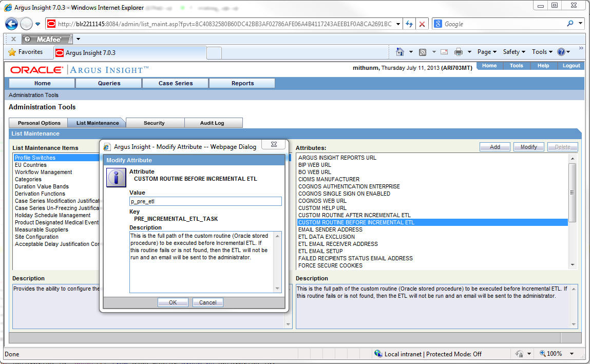Screen dimensions: 590x364
Task: Expand the Home icon dropdown arrow
Action: 411,52
